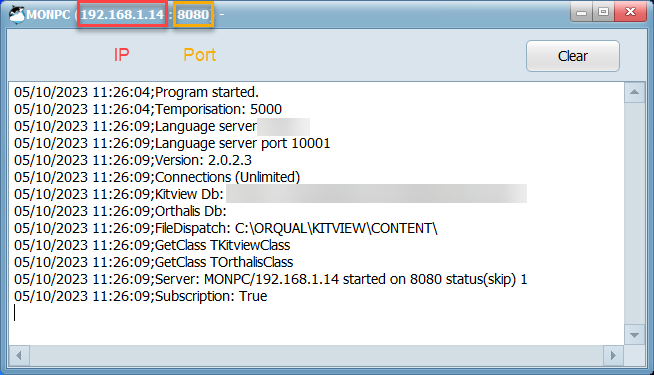The width and height of the screenshot is (654, 375).
Task: Click the Clear button
Action: pos(573,56)
